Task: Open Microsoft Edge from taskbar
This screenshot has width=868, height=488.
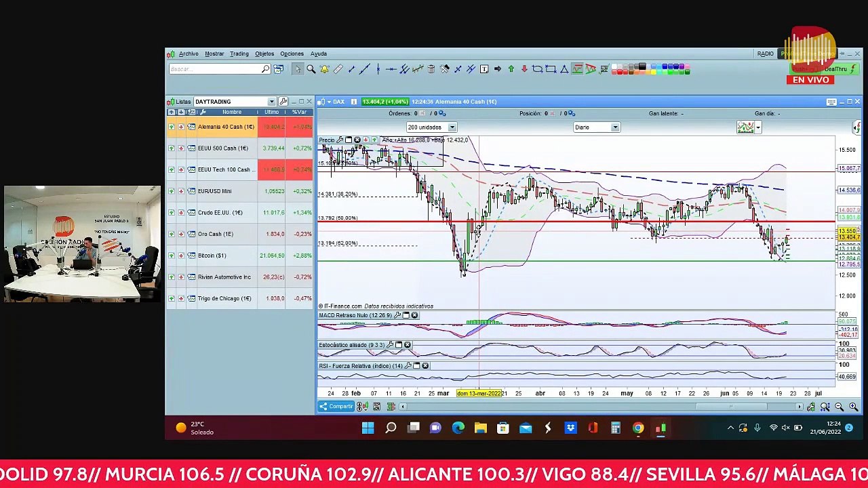Action: pos(458,428)
